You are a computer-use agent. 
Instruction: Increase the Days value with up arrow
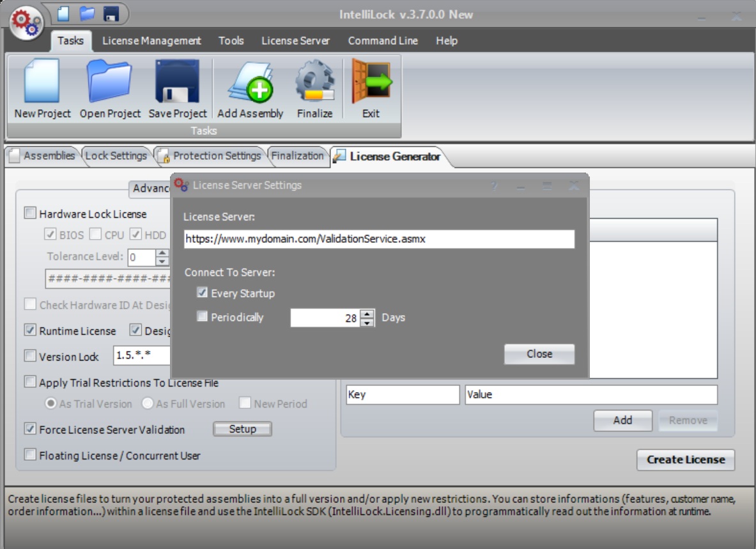click(367, 313)
